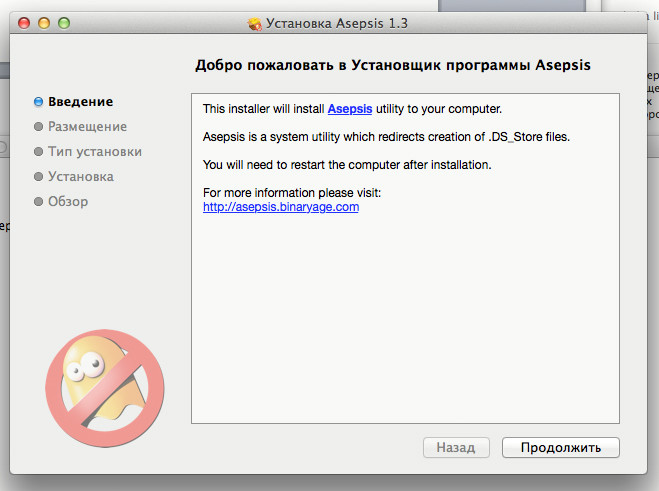Viewport: 659px width, 491px height.
Task: Click the bullet next to Тип установки
Action: [x=38, y=152]
